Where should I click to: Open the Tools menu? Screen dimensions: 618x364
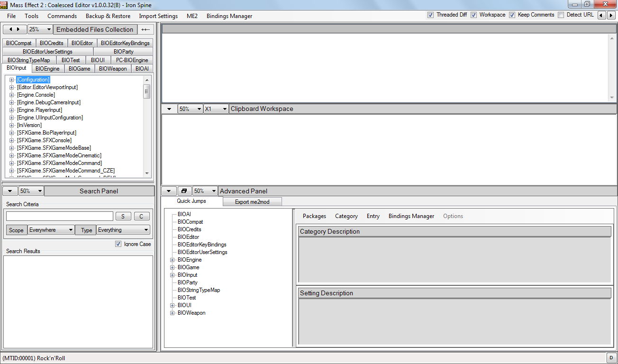click(32, 16)
